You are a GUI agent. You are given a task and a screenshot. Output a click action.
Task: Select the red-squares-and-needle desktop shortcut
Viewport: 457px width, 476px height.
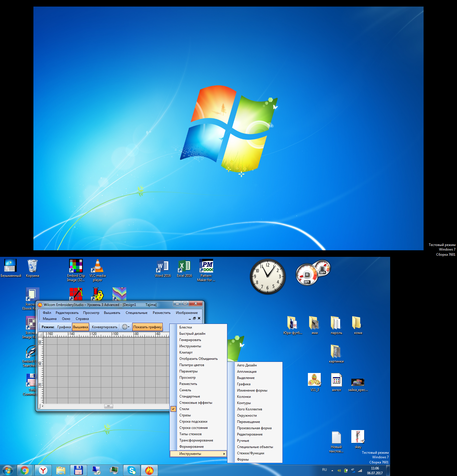[76, 294]
